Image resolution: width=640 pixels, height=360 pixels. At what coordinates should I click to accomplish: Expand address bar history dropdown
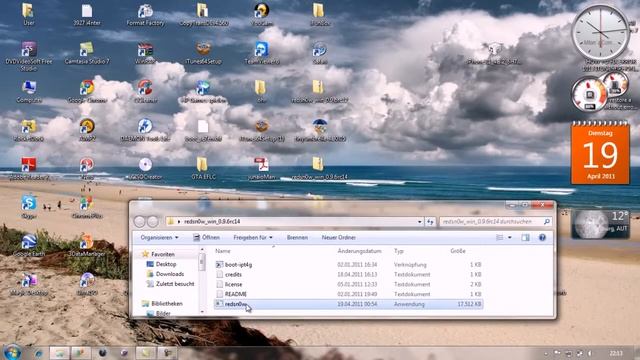(x=420, y=222)
